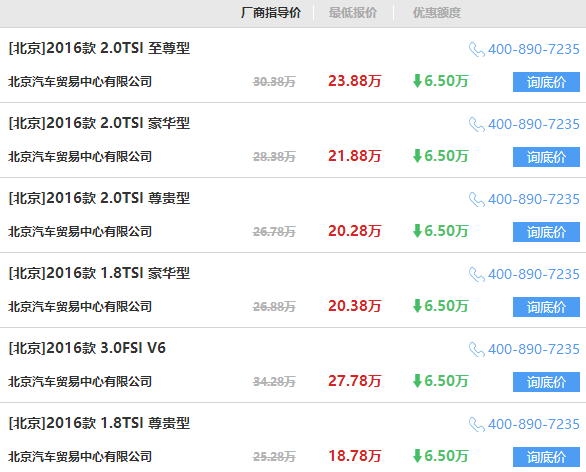The image size is (586, 472).
Task: Click 询底价 button for 1.8TSI 尊贵型
Action: pos(546,457)
